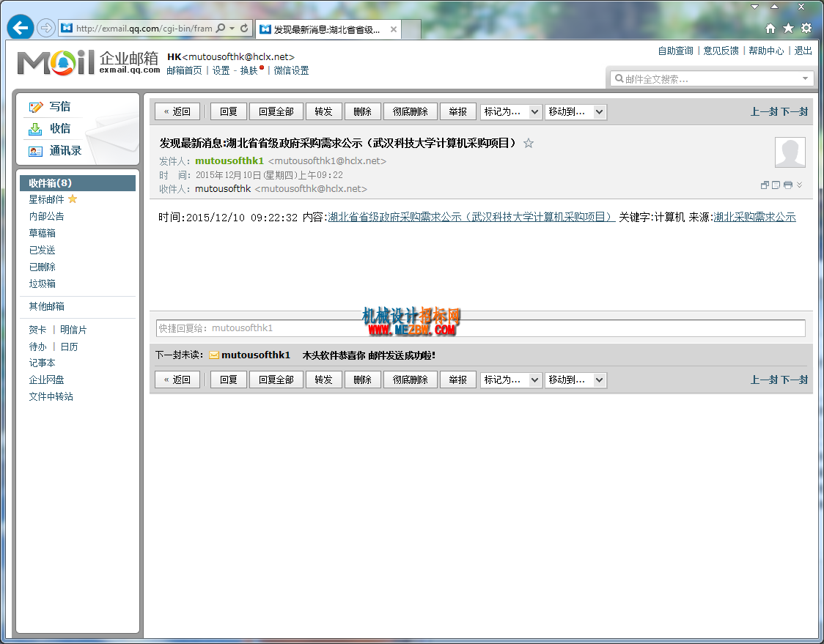Click the 邮箱首页 link

(x=184, y=70)
